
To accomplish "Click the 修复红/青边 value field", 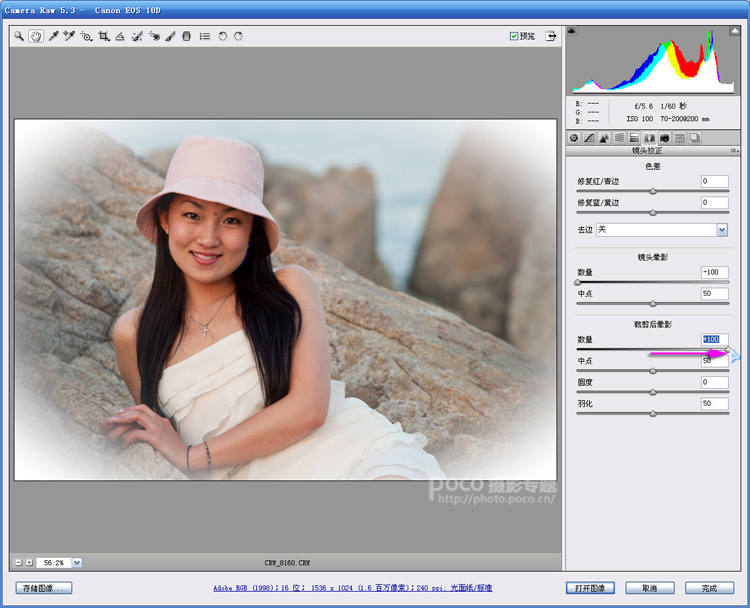I will click(x=715, y=181).
